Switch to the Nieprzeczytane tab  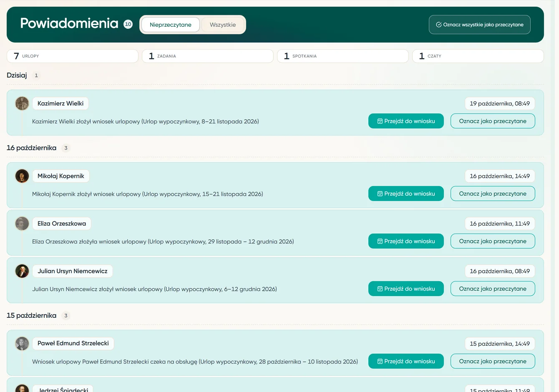(x=170, y=25)
